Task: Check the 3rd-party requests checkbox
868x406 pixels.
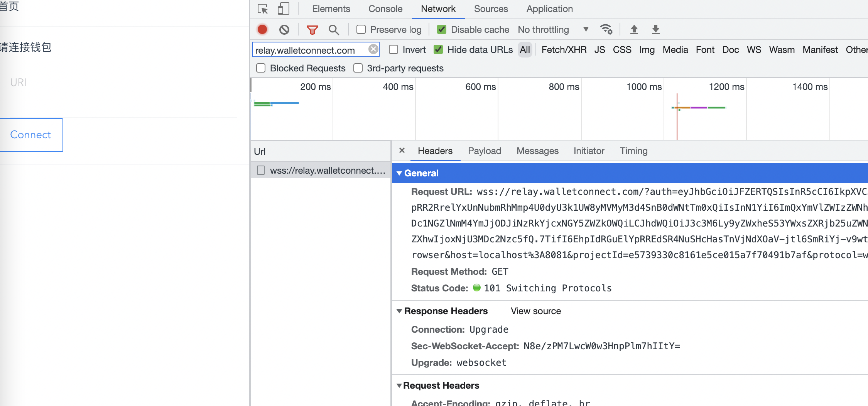Action: point(358,68)
